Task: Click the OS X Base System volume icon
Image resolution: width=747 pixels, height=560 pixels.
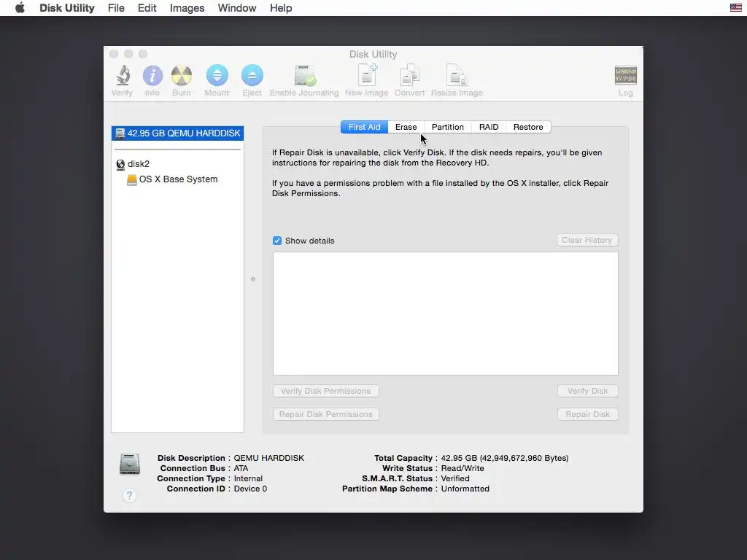Action: [x=132, y=179]
